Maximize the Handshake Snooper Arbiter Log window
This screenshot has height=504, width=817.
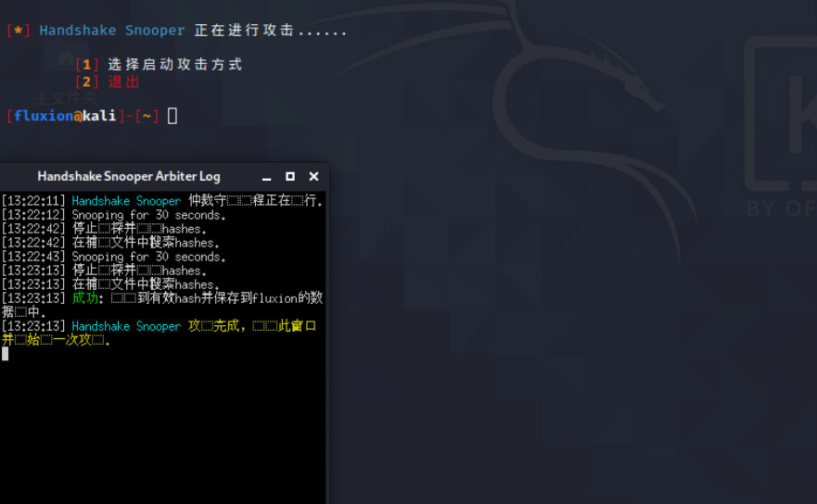click(290, 177)
